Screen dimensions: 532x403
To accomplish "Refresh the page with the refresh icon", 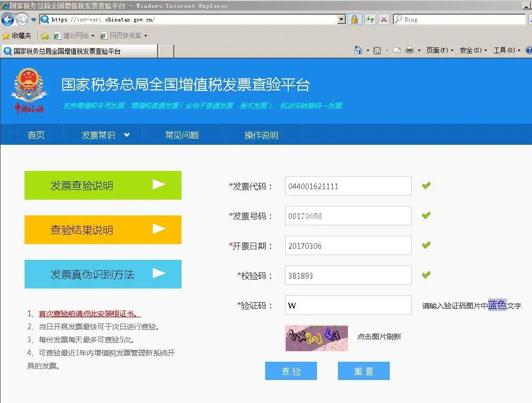I will pos(370,19).
